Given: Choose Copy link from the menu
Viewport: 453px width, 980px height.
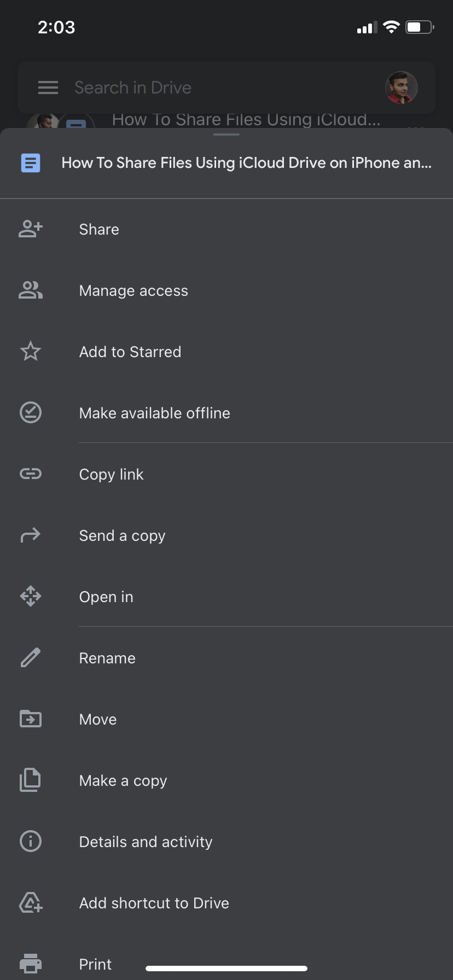Looking at the screenshot, I should pyautogui.click(x=111, y=474).
